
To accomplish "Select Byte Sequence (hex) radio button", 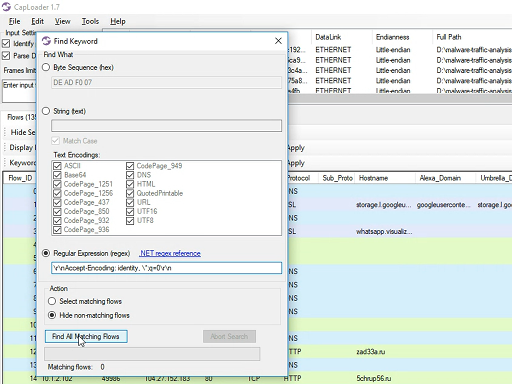I will (46, 67).
